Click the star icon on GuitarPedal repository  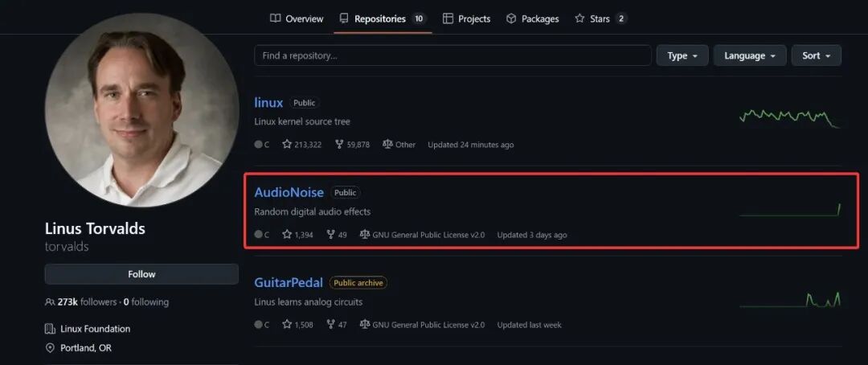[x=287, y=325]
